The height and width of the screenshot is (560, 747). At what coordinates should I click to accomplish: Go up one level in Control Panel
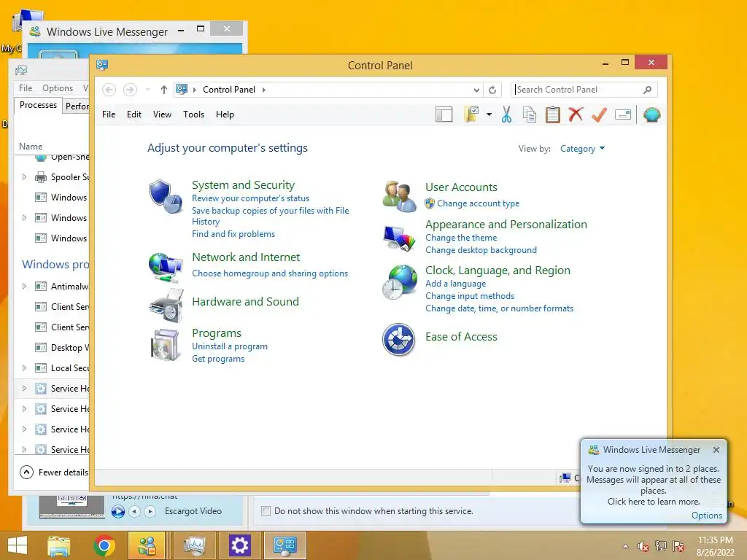pyautogui.click(x=164, y=90)
